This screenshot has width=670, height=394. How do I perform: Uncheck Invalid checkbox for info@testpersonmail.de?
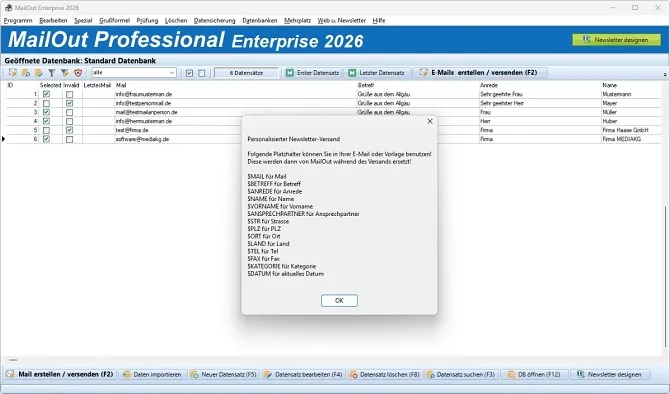(x=70, y=103)
